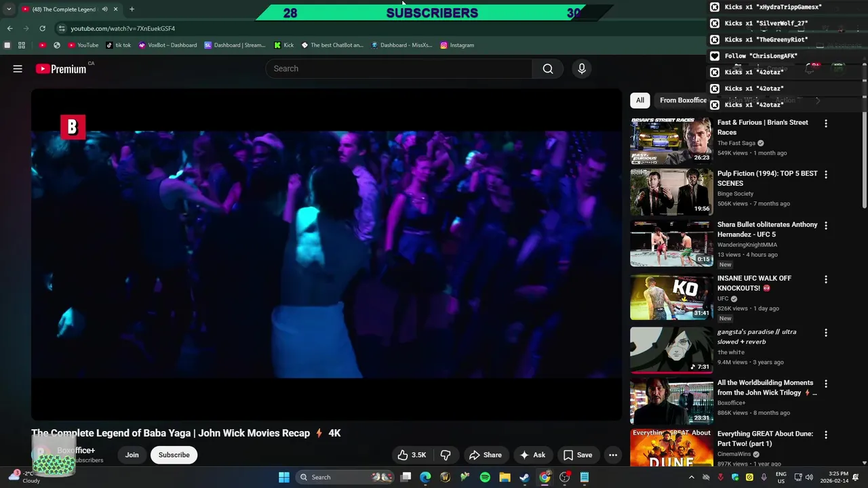The image size is (868, 488).
Task: Like the video with thumbs up
Action: [x=412, y=455]
